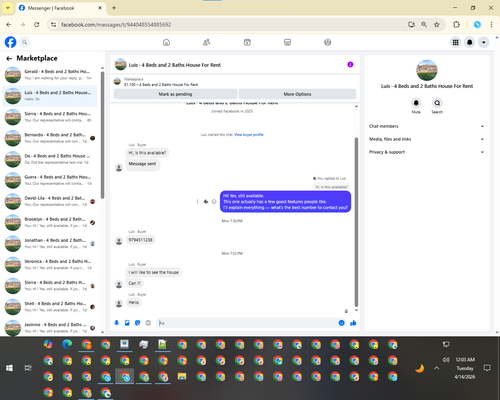Attach a file with photo icon

tap(127, 323)
